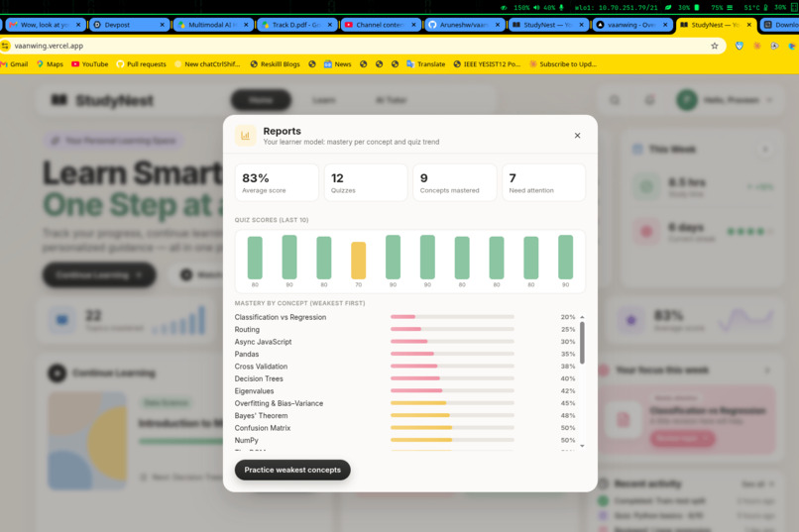This screenshot has width=799, height=532.
Task: Open the IEEE YESIST12 bookmark
Action: (x=487, y=64)
